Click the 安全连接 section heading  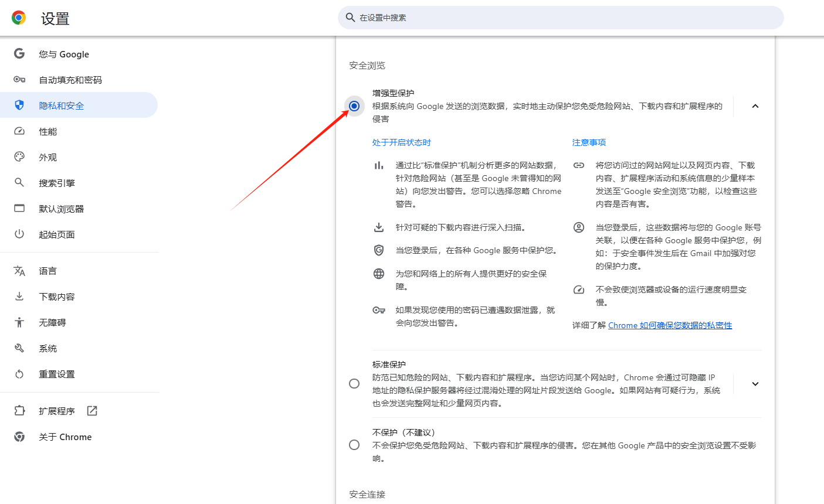(367, 495)
